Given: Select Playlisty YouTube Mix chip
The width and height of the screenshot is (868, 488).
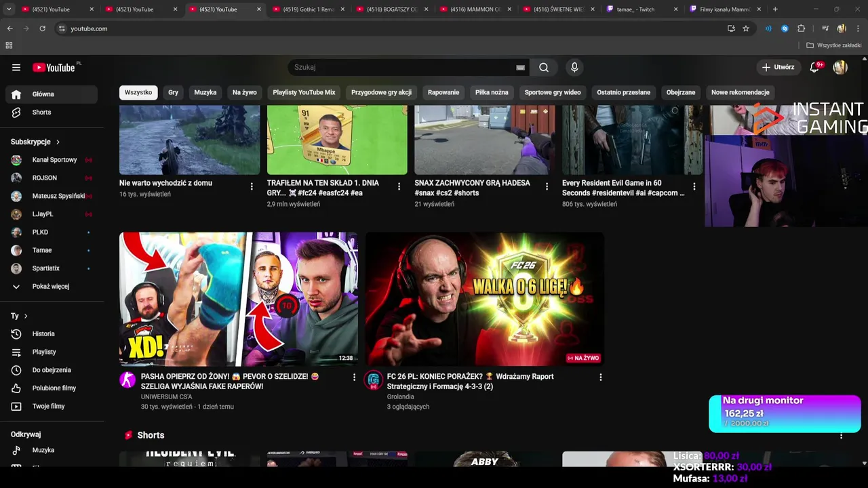Looking at the screenshot, I should coord(304,92).
